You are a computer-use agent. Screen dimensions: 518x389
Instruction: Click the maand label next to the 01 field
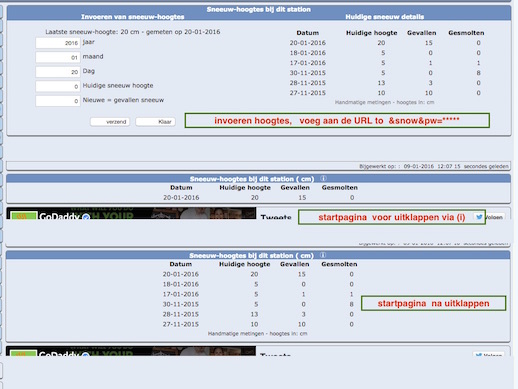93,56
